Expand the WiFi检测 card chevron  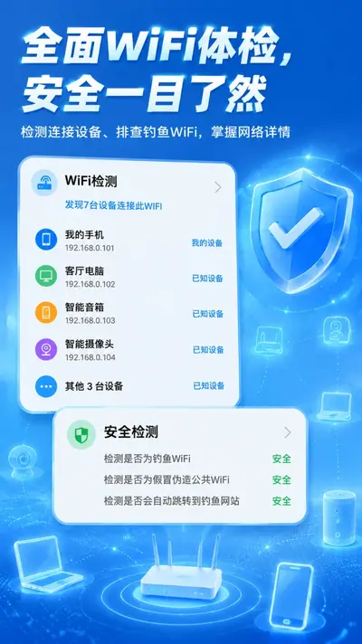click(x=218, y=188)
